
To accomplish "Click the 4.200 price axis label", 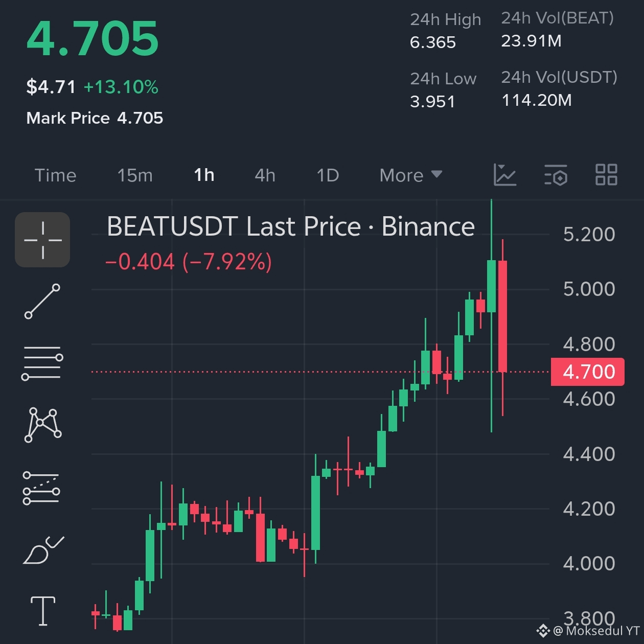I will [x=589, y=509].
